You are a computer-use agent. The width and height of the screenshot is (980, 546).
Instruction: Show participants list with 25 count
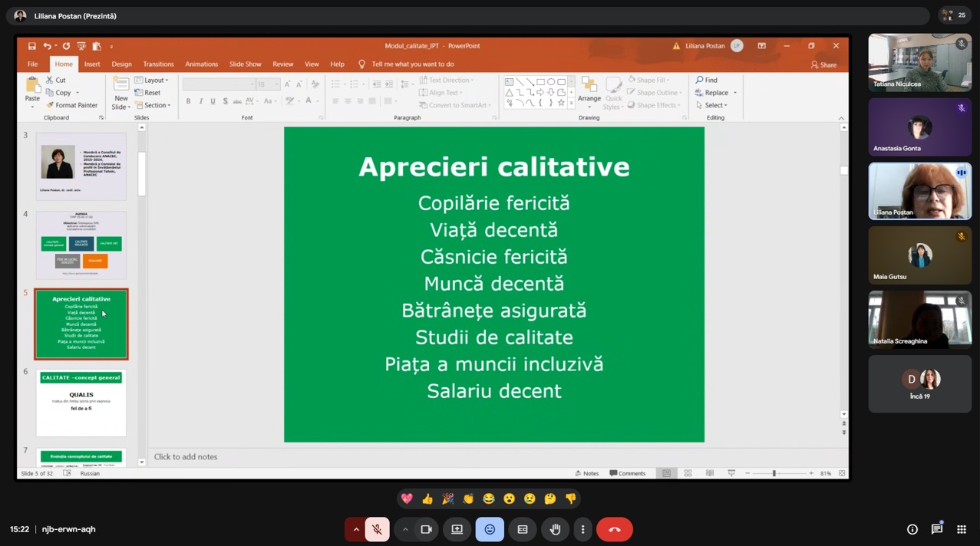pos(954,15)
